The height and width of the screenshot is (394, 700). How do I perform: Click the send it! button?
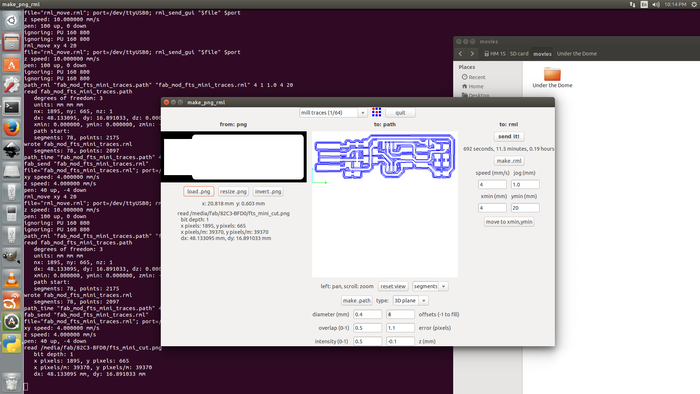(x=508, y=137)
